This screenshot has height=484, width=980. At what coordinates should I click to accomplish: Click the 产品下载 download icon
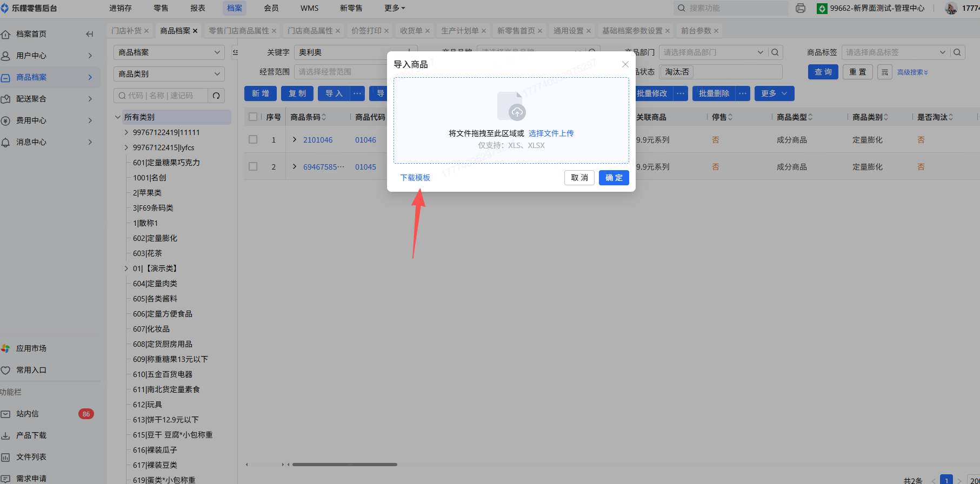click(6, 435)
